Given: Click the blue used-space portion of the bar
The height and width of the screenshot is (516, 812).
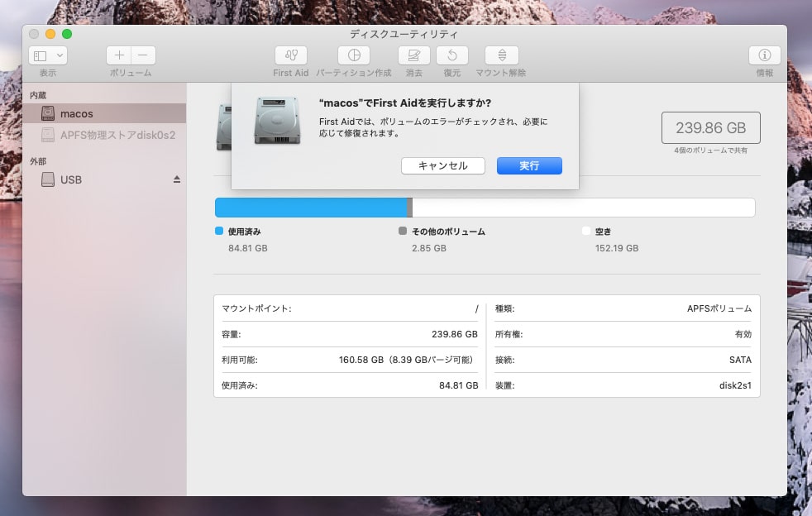Looking at the screenshot, I should (310, 208).
